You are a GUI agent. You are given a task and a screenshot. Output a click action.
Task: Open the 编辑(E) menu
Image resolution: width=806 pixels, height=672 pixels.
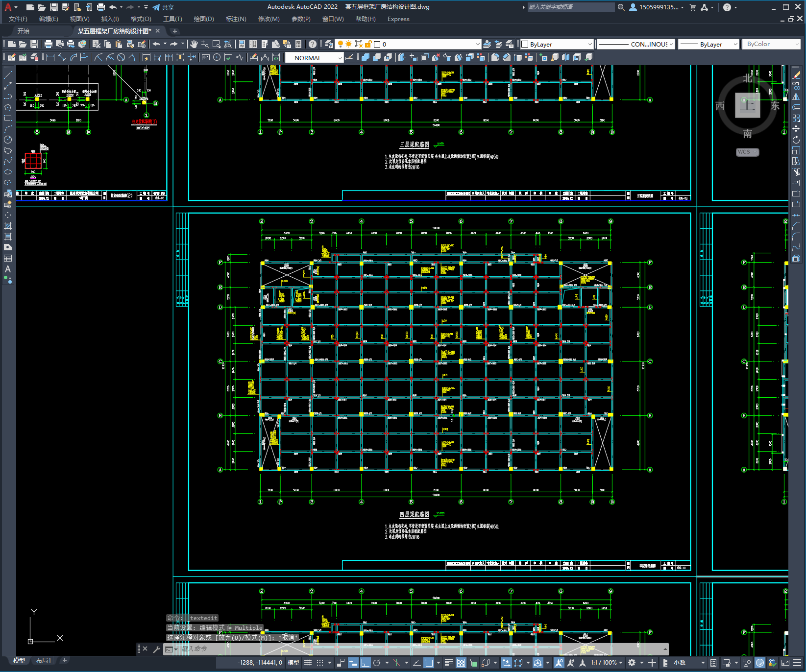(x=49, y=19)
